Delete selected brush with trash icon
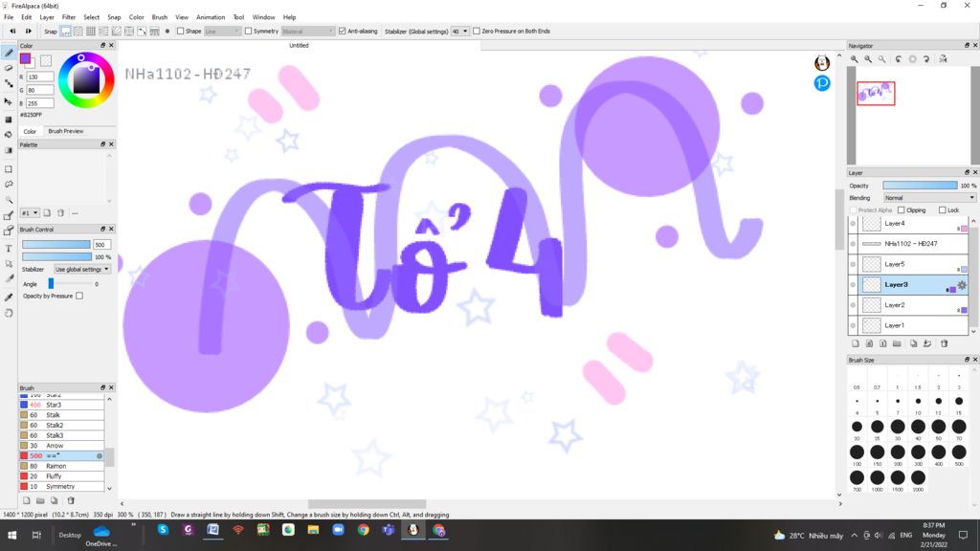 (x=71, y=500)
